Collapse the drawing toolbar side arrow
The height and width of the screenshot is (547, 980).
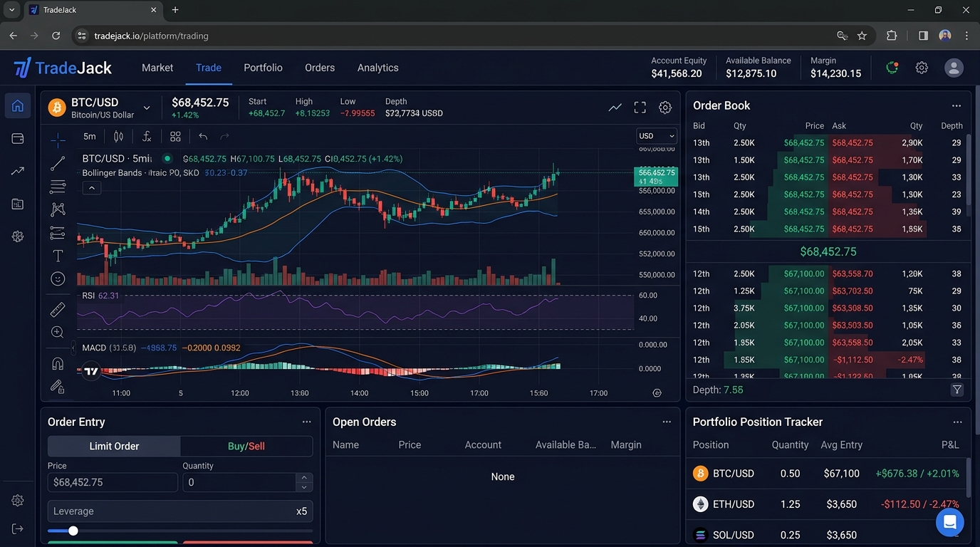[73, 348]
